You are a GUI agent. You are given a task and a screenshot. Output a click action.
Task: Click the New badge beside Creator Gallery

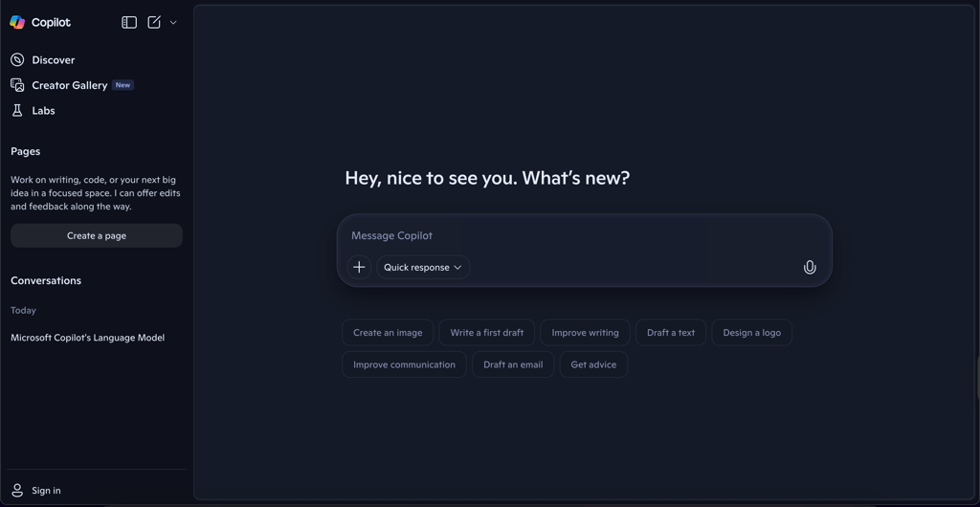point(122,85)
